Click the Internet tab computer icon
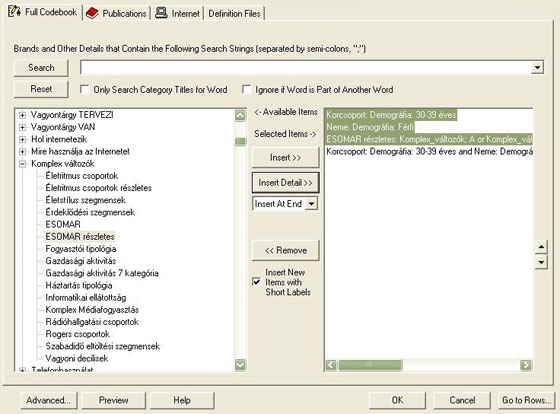Image resolution: width=560 pixels, height=414 pixels. pos(161,13)
